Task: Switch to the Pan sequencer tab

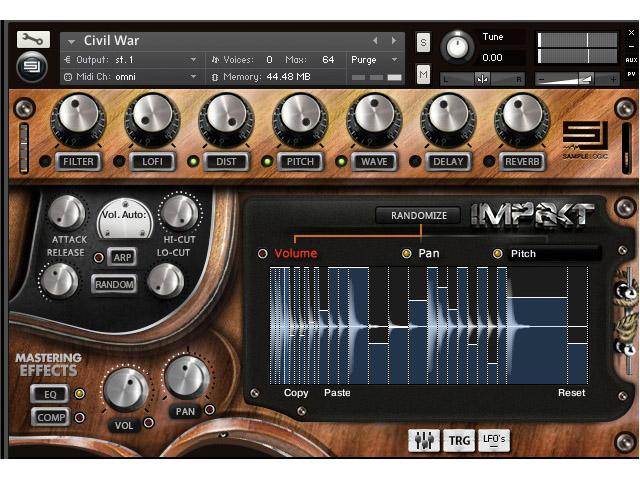Action: click(428, 254)
